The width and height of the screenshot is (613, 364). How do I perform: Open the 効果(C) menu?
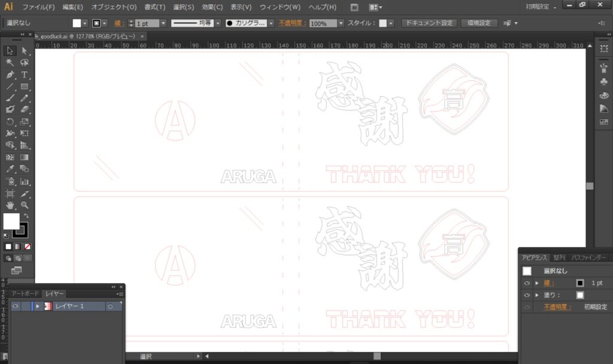point(212,7)
